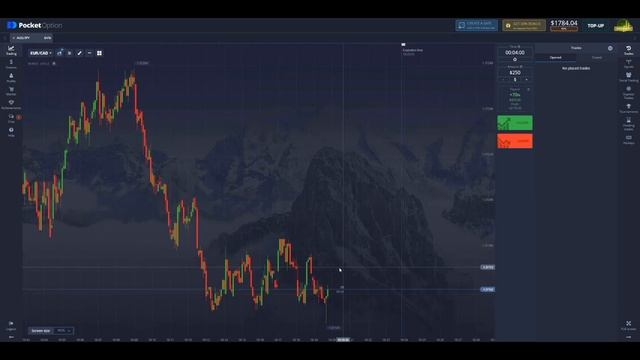Screen dimensions: 640x360
Task: Open the Trading section in left sidebar
Action: coord(11,50)
